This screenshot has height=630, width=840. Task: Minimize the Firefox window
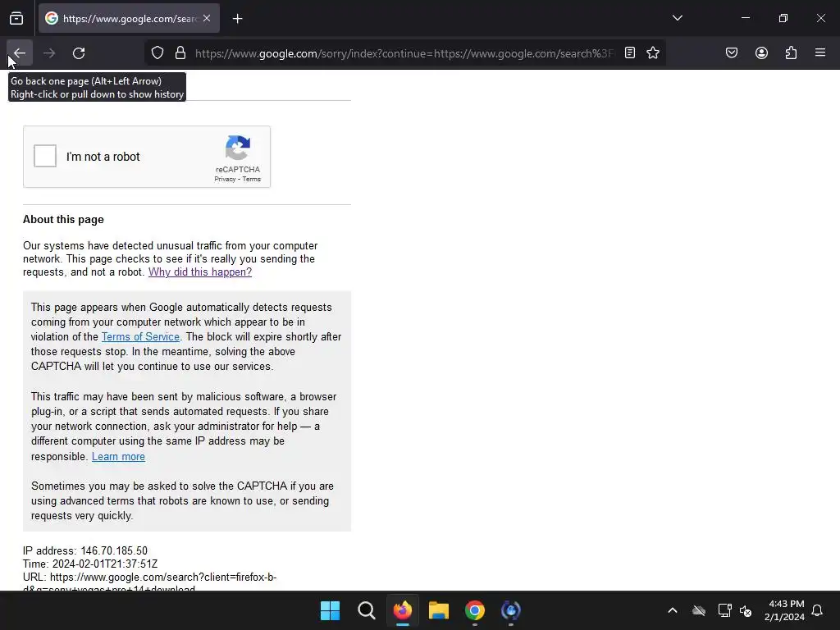coord(745,18)
